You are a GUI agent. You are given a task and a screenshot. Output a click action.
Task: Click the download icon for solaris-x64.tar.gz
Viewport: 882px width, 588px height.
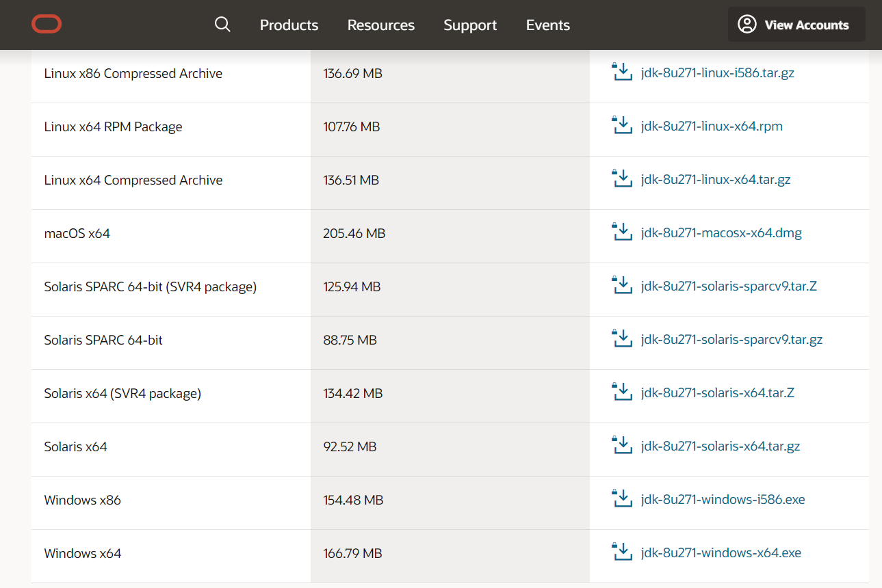(621, 446)
